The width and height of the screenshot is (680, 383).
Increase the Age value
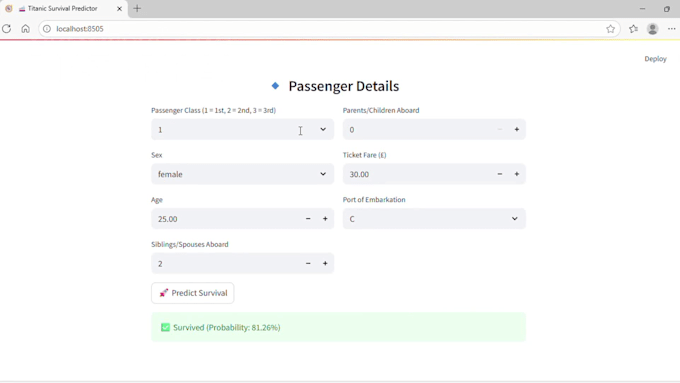click(x=325, y=219)
